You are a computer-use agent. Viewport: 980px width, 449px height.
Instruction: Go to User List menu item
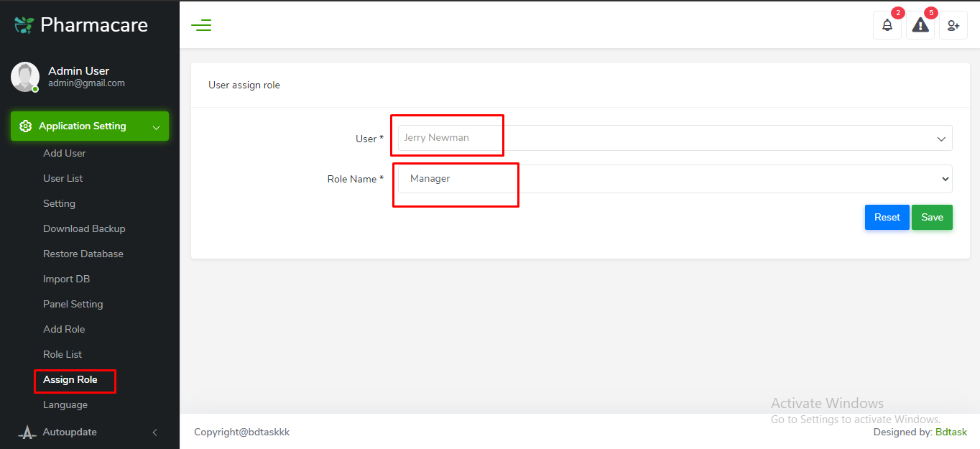(63, 178)
